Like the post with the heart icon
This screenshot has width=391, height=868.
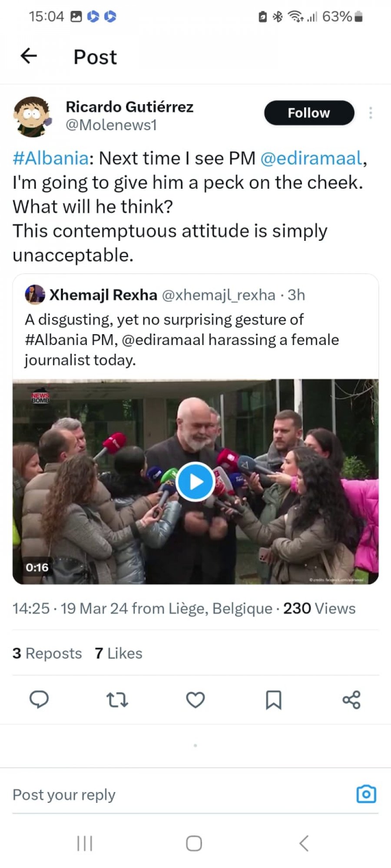click(x=195, y=700)
